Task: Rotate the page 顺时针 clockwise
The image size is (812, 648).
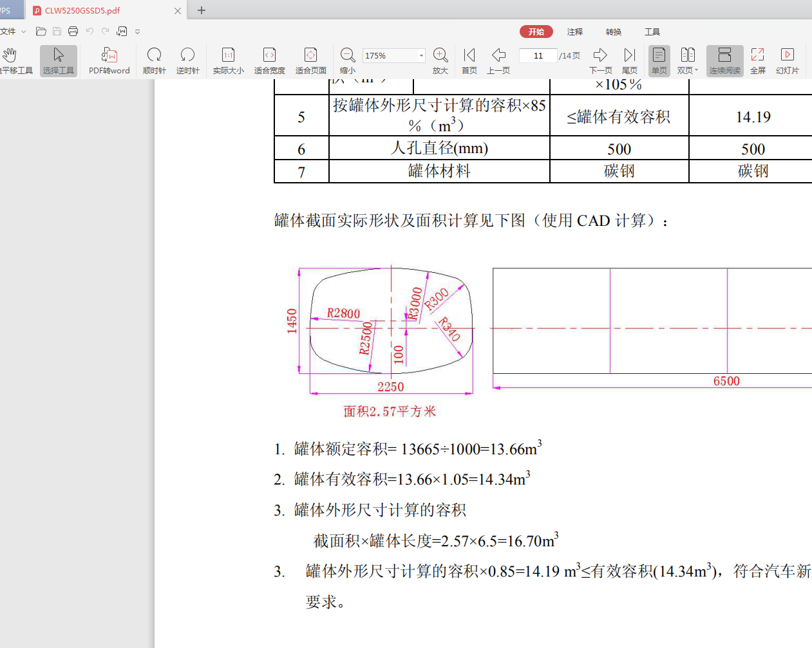Action: (x=154, y=60)
